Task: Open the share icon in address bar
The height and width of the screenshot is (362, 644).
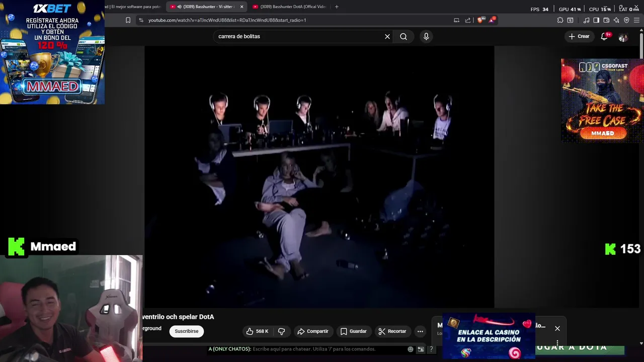Action: click(x=468, y=20)
